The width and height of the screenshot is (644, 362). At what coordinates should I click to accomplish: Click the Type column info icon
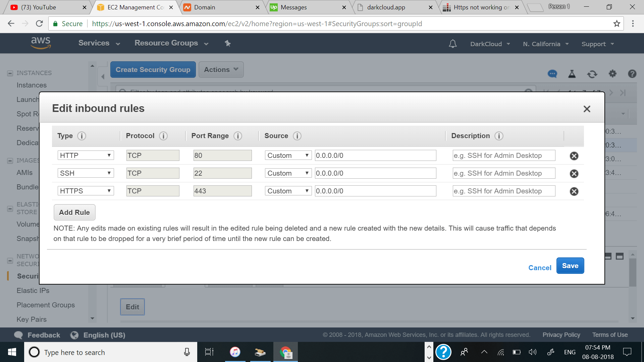tap(82, 136)
